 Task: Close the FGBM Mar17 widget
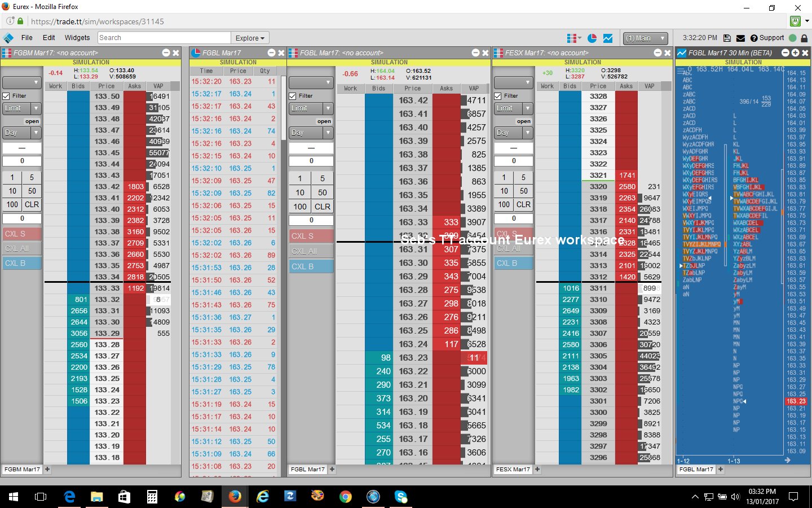[x=176, y=52]
